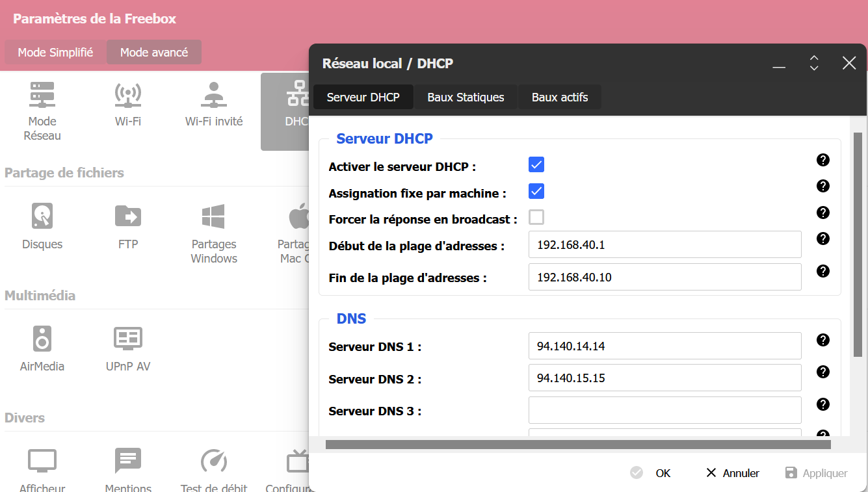
Task: Switch to Mode avancé
Action: click(x=154, y=53)
